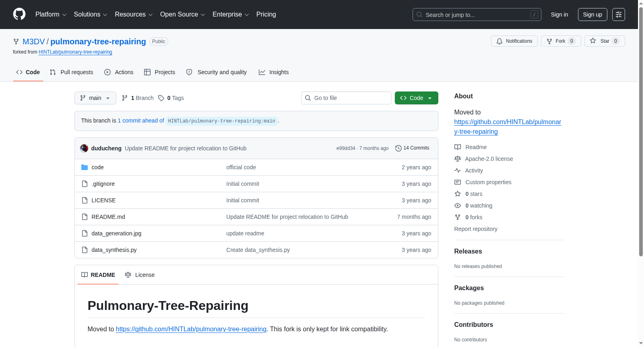Expand the Open Source menu

point(183,15)
